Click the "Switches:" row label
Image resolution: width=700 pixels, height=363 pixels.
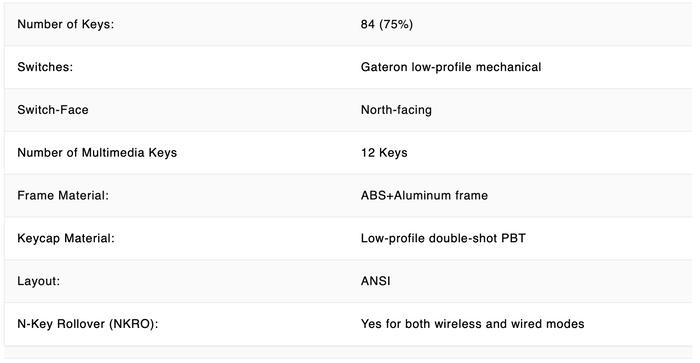[x=45, y=67]
